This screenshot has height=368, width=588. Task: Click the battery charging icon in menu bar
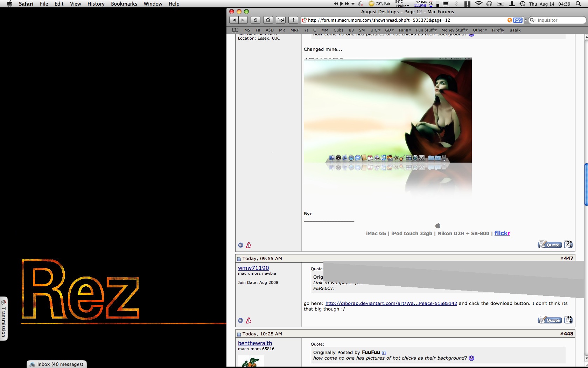500,4
